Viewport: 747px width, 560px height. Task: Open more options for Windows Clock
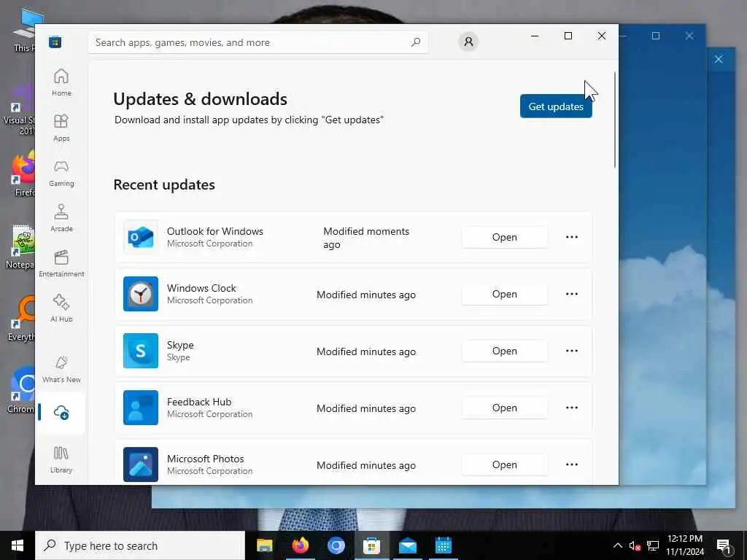click(x=572, y=294)
